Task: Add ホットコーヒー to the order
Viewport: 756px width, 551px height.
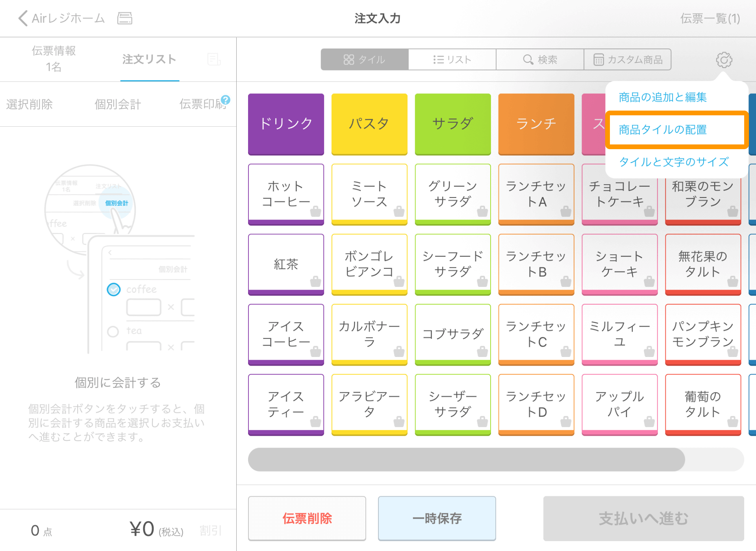Action: coord(286,194)
